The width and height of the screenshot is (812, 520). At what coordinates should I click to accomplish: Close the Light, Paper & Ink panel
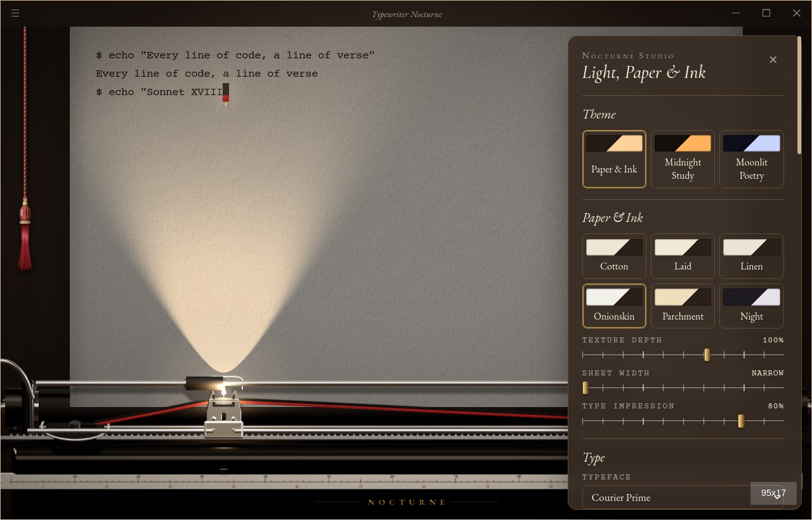click(x=773, y=60)
